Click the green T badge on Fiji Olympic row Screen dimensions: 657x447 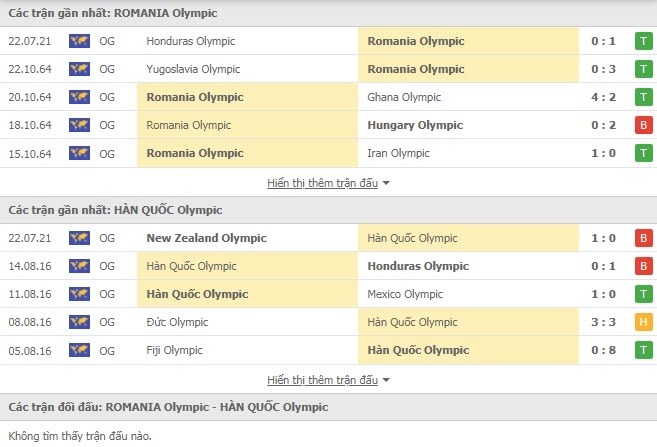[x=644, y=350]
